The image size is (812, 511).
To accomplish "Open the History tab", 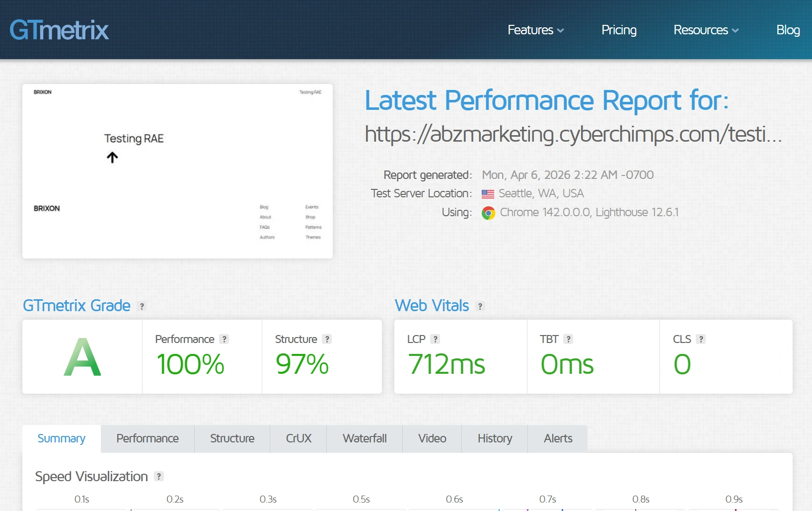I will [495, 438].
